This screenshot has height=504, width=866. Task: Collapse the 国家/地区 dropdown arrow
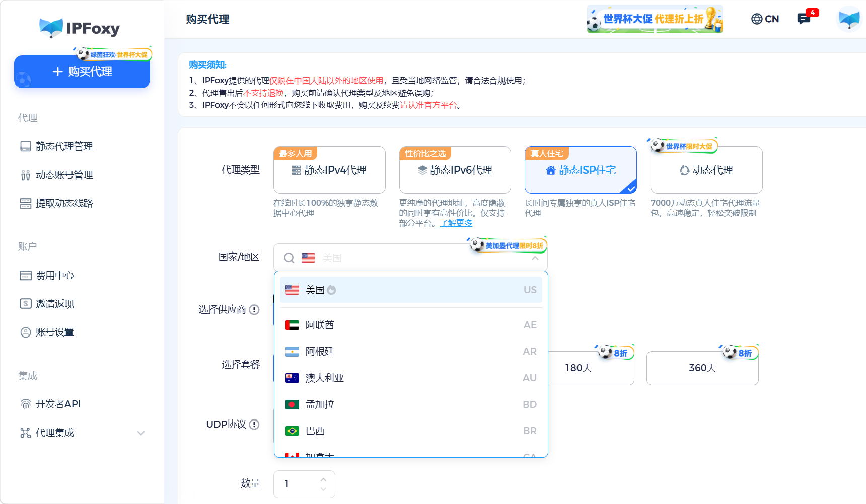(x=535, y=258)
